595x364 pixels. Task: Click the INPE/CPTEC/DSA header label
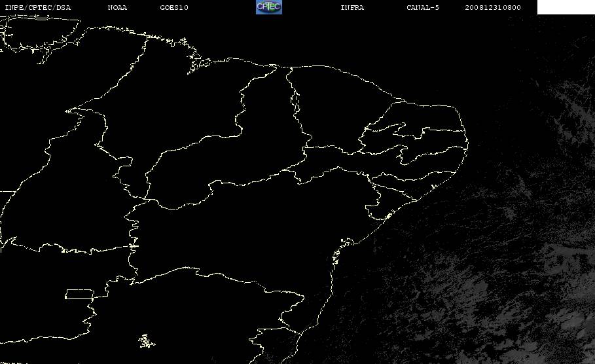click(37, 8)
